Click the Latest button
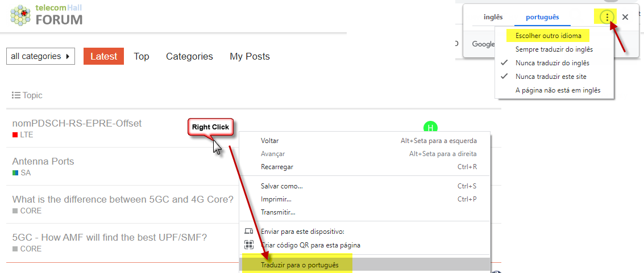This screenshot has height=273, width=644. coord(103,56)
